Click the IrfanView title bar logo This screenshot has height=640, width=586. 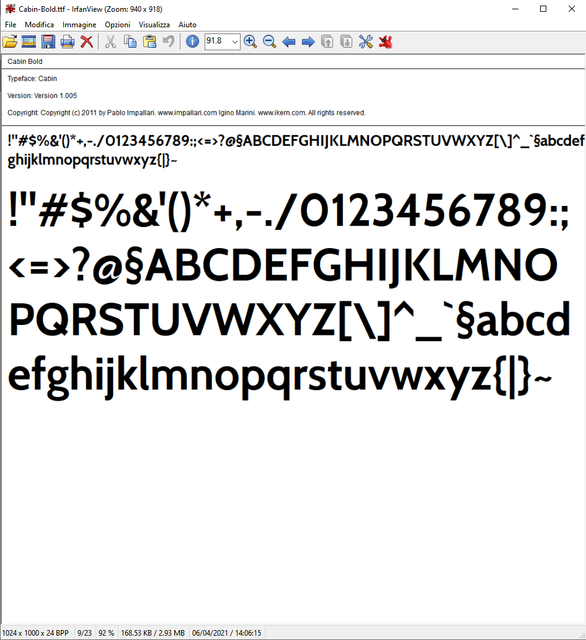(10, 9)
